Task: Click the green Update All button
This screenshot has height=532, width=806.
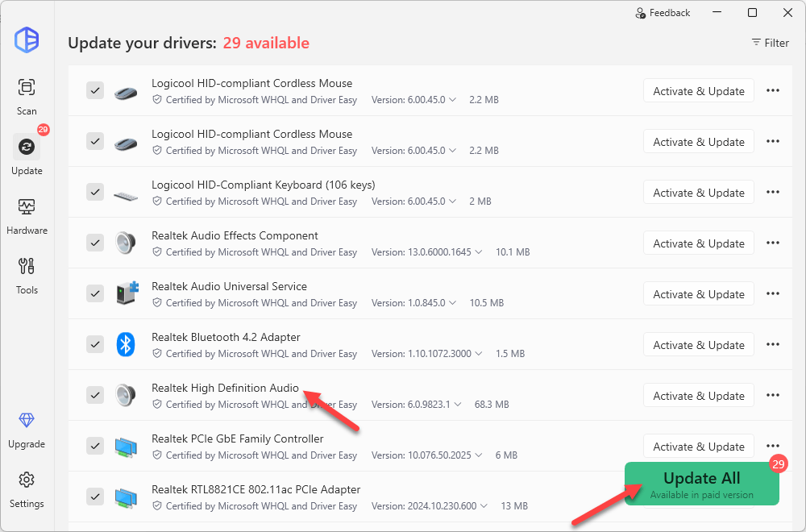Action: [x=701, y=484]
